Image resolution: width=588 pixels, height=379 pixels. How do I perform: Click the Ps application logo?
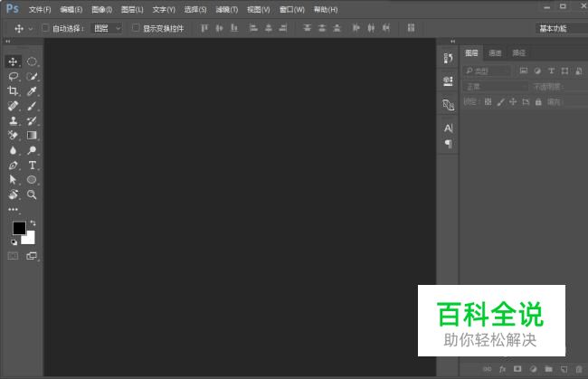(12, 9)
